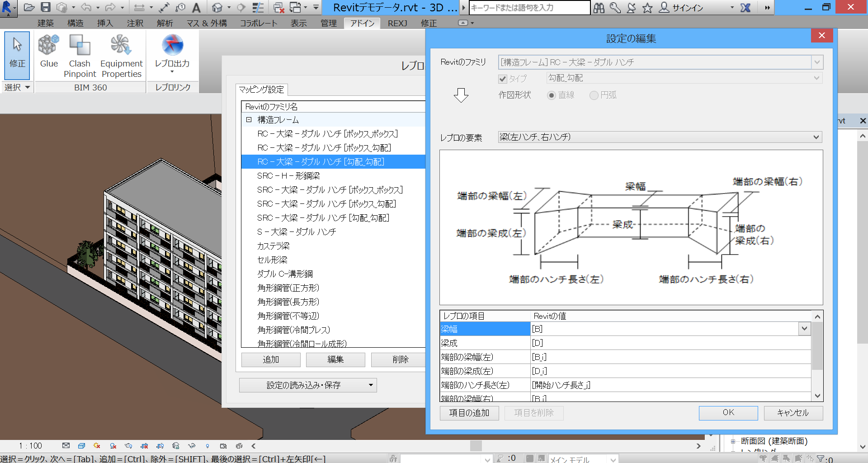Click the Reveal Hidden Elements lightbulb icon
The image size is (868, 463).
click(x=208, y=446)
